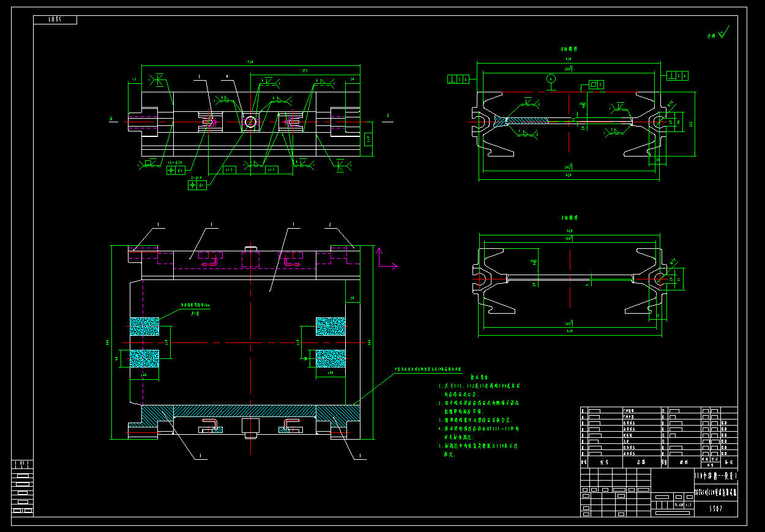Select the hatched bottom cross-section band of the plan view

click(x=244, y=411)
